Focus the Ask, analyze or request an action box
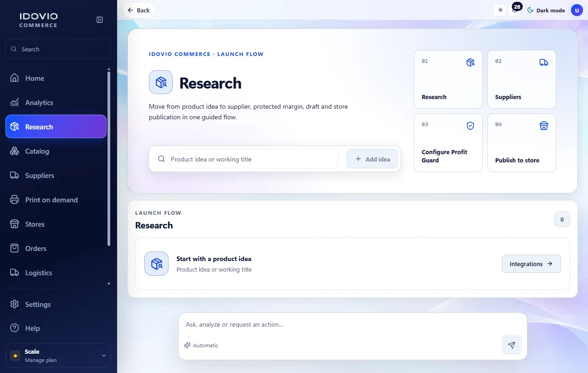 (x=352, y=325)
